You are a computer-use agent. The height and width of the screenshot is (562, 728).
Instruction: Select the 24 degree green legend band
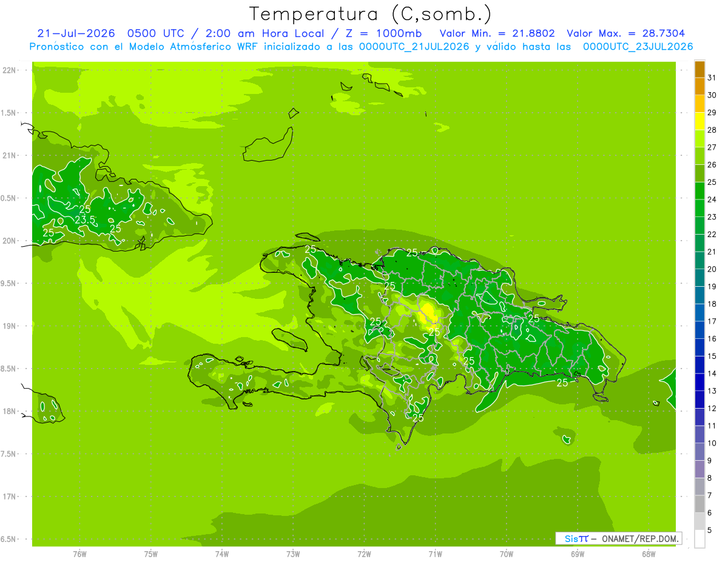[x=699, y=191]
